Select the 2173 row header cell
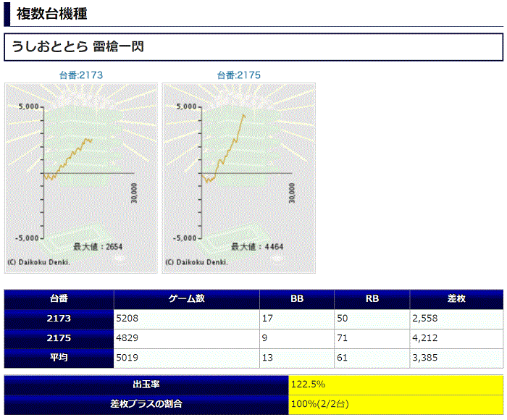Screen dimensions: 507x420 coord(59,319)
